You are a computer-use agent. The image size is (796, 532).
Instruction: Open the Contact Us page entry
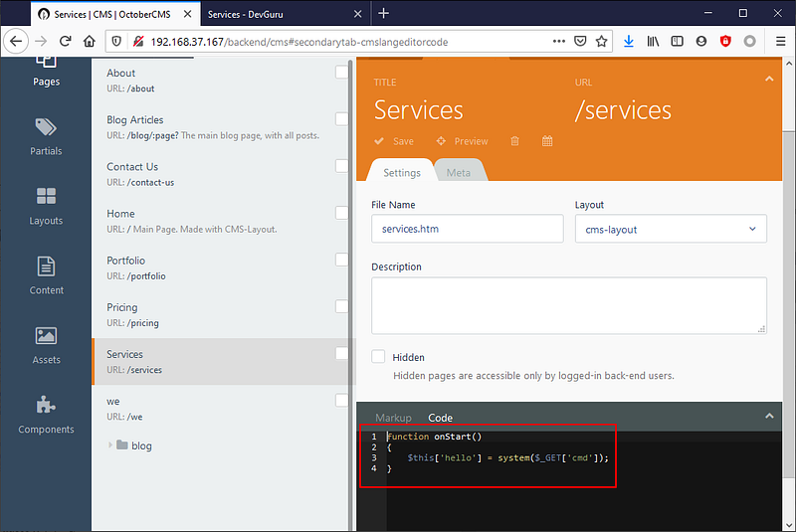[x=220, y=174]
